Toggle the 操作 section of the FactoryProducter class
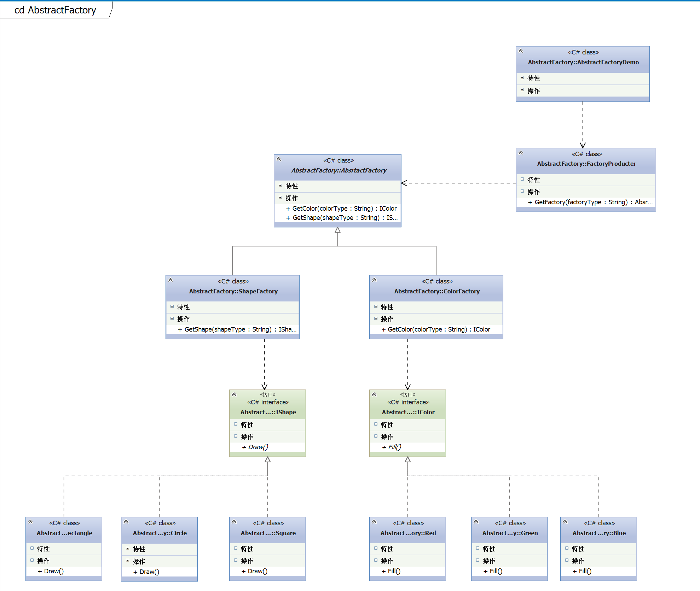The width and height of the screenshot is (700, 591). pos(522,191)
